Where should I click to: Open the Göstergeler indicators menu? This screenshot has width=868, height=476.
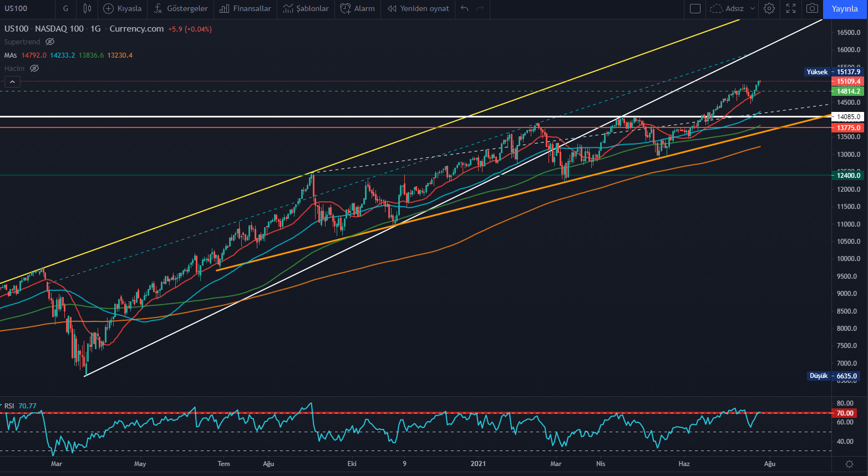tap(181, 9)
